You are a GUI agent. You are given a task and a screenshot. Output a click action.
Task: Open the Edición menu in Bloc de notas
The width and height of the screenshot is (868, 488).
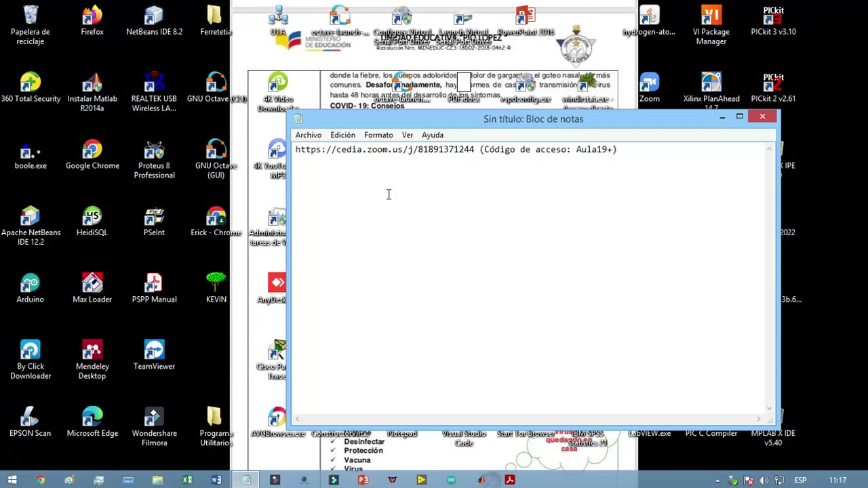click(x=342, y=135)
